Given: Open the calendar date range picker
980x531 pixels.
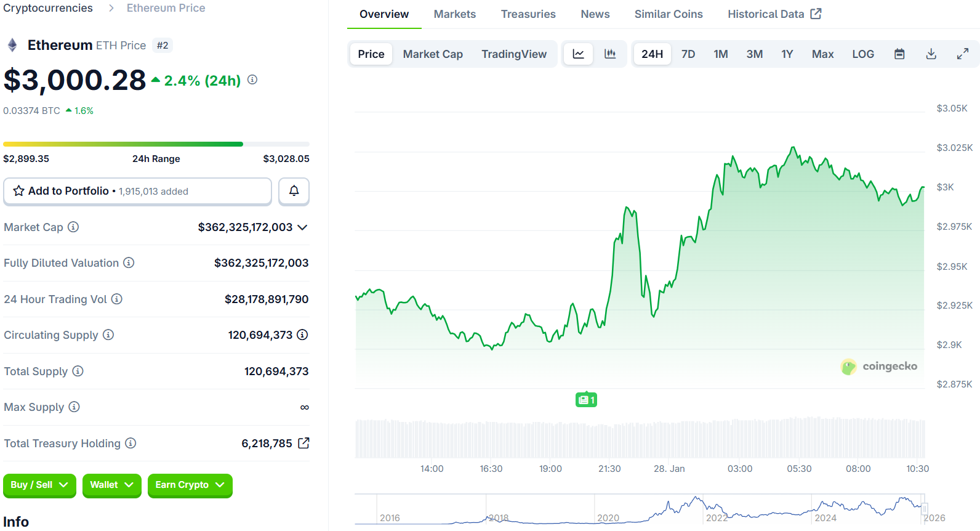Looking at the screenshot, I should [899, 54].
